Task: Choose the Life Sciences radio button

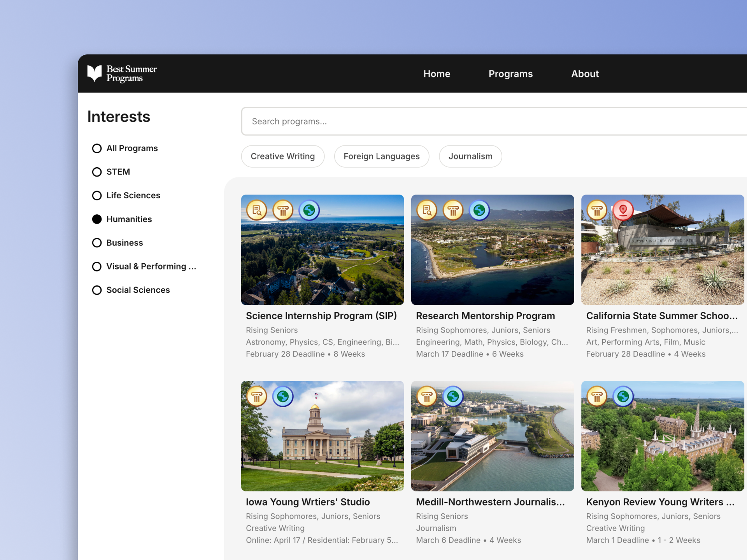Action: [x=97, y=196]
